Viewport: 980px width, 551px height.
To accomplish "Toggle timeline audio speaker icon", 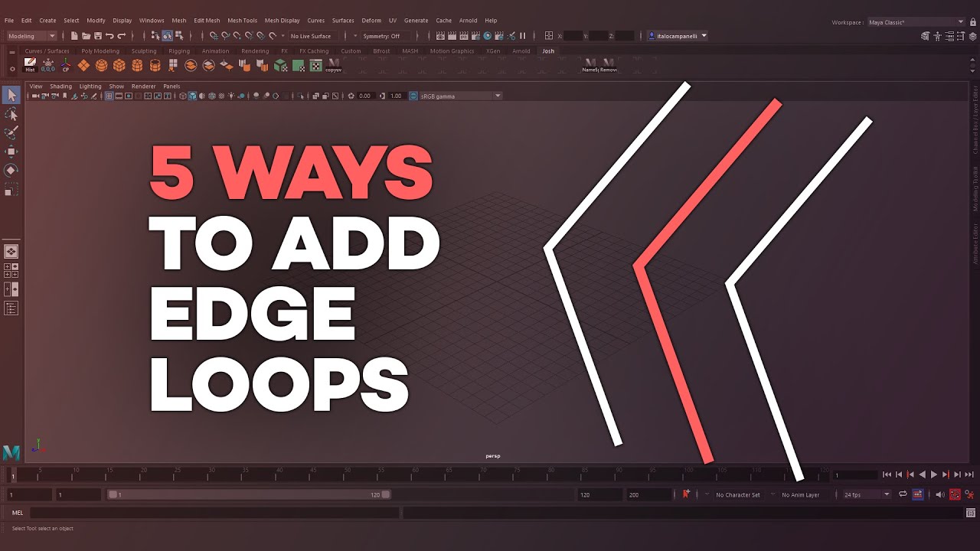I will [x=939, y=494].
